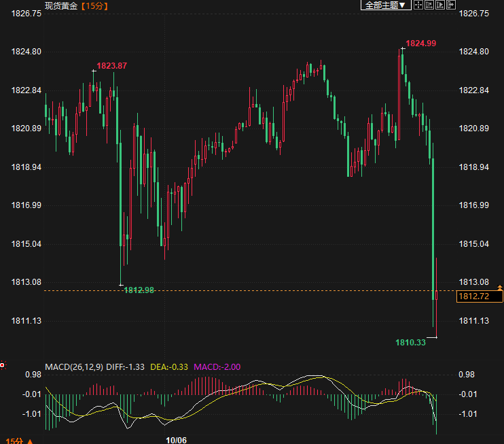Click the play/replay chart icon
504x444 pixels.
tap(440, 5)
